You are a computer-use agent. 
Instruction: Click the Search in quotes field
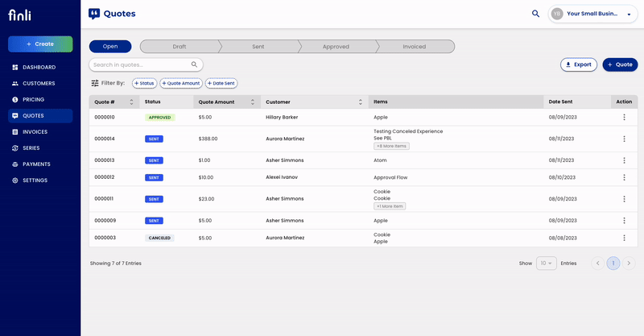point(146,64)
